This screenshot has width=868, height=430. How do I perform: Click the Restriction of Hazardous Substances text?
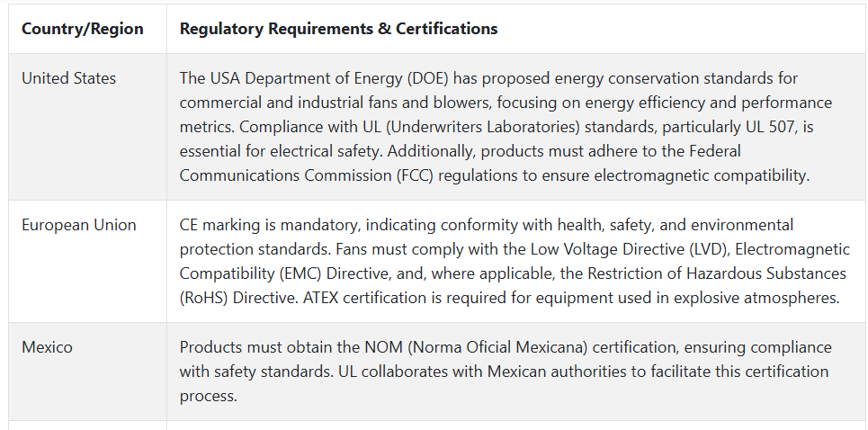[x=717, y=274]
